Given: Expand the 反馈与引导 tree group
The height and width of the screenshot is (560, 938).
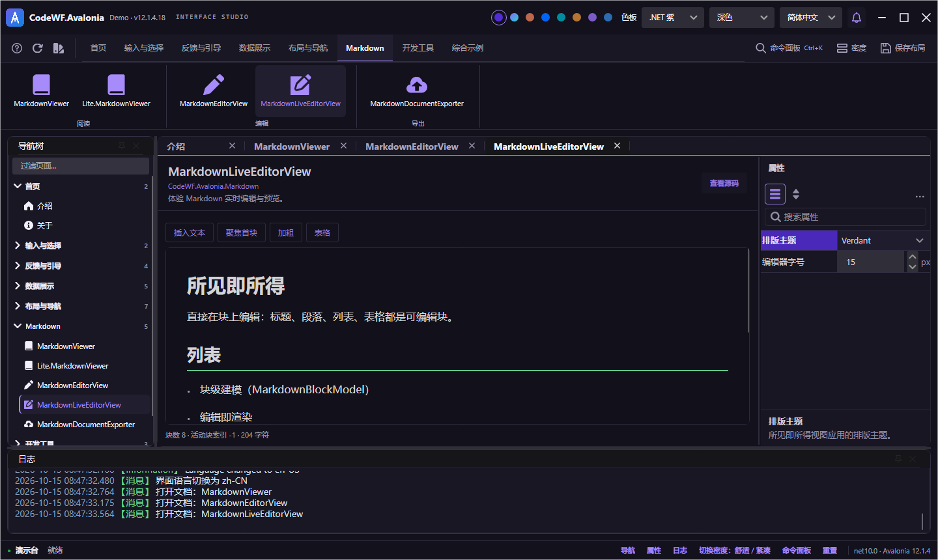Looking at the screenshot, I should [x=18, y=266].
